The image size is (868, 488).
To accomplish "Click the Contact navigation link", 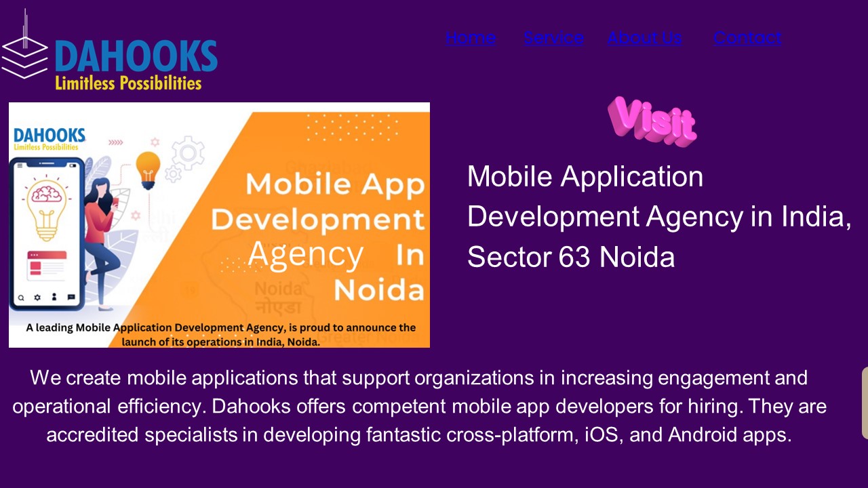I will pyautogui.click(x=747, y=38).
